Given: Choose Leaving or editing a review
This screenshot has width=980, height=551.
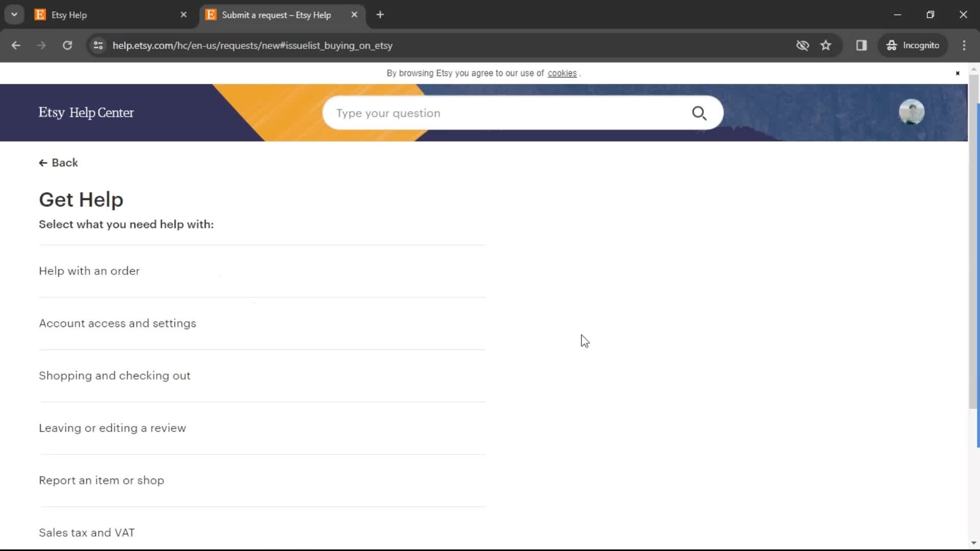Looking at the screenshot, I should tap(262, 428).
